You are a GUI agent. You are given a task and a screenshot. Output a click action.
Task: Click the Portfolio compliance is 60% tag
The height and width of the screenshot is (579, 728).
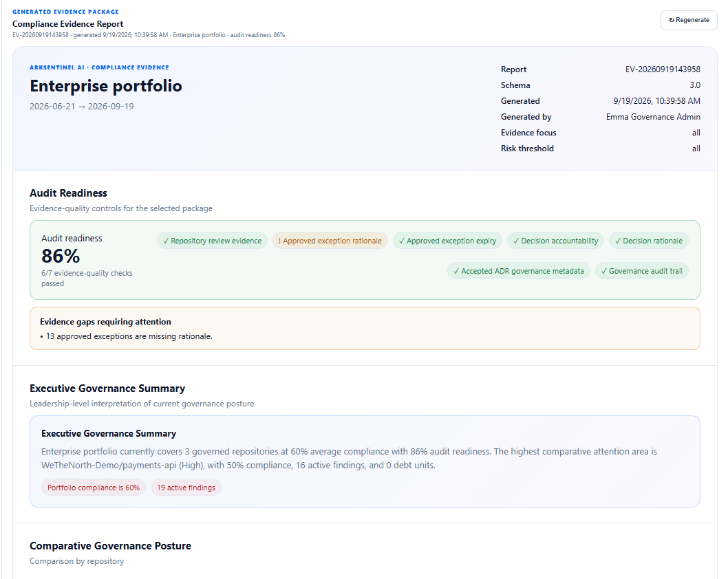(x=94, y=488)
